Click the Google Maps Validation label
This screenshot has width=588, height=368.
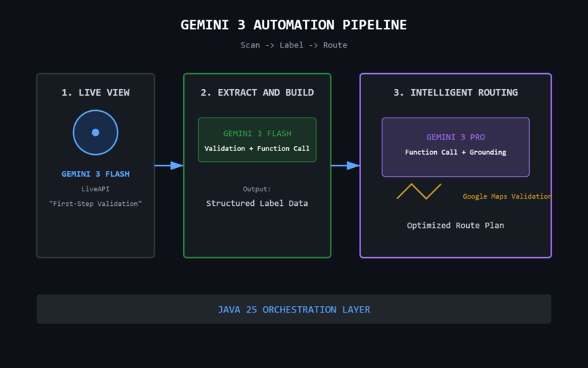click(507, 196)
